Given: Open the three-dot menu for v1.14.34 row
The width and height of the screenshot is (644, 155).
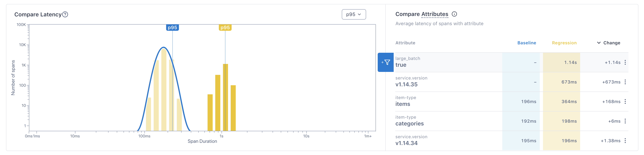Looking at the screenshot, I should (625, 141).
